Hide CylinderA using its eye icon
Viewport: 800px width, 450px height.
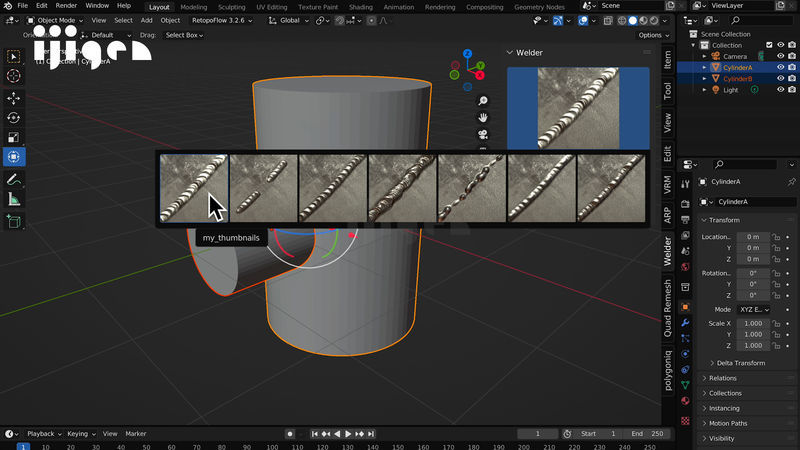(x=780, y=68)
